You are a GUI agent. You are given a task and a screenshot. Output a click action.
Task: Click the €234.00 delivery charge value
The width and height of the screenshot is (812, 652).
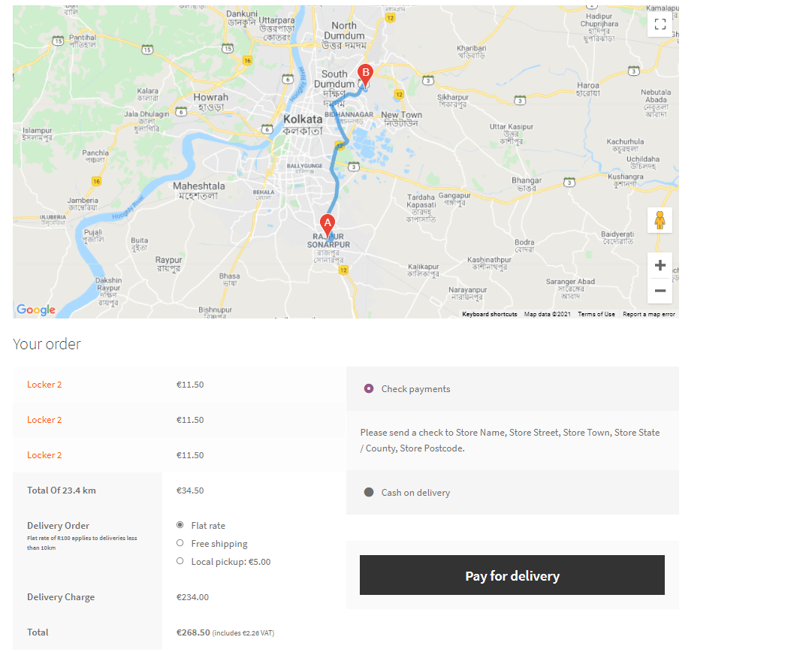click(192, 597)
